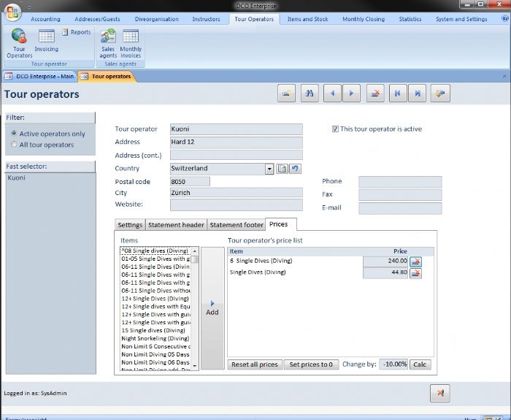Select 'All tour operators' filter
The height and width of the screenshot is (420, 511).
click(x=15, y=145)
